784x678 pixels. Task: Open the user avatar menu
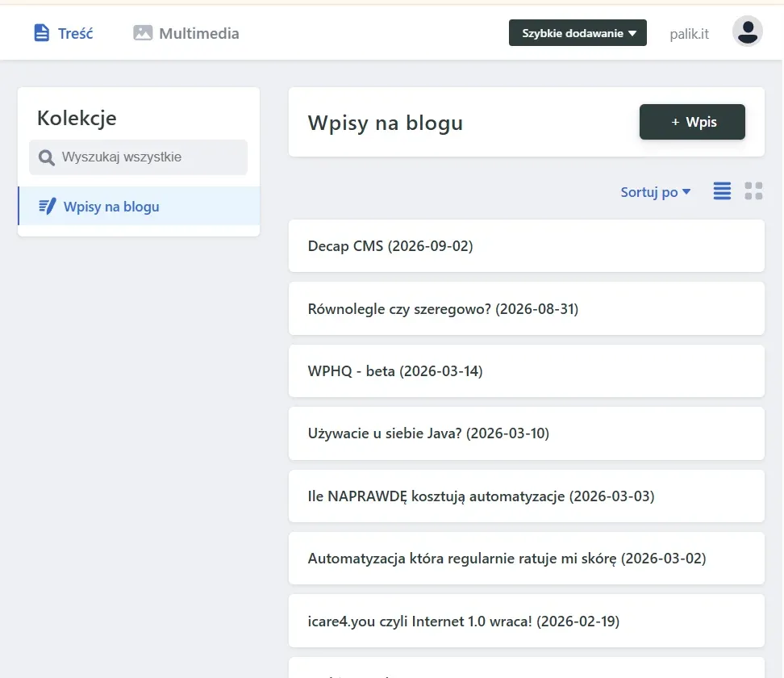pos(747,31)
